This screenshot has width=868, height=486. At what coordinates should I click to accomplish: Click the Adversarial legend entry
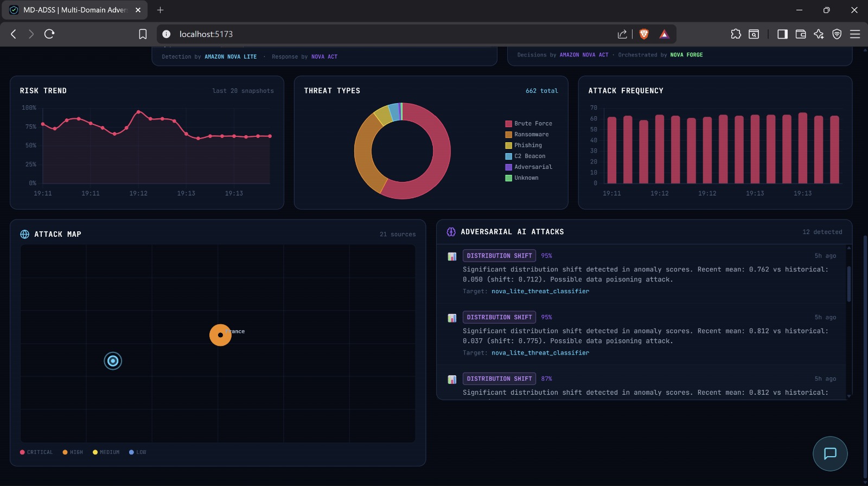coord(529,167)
